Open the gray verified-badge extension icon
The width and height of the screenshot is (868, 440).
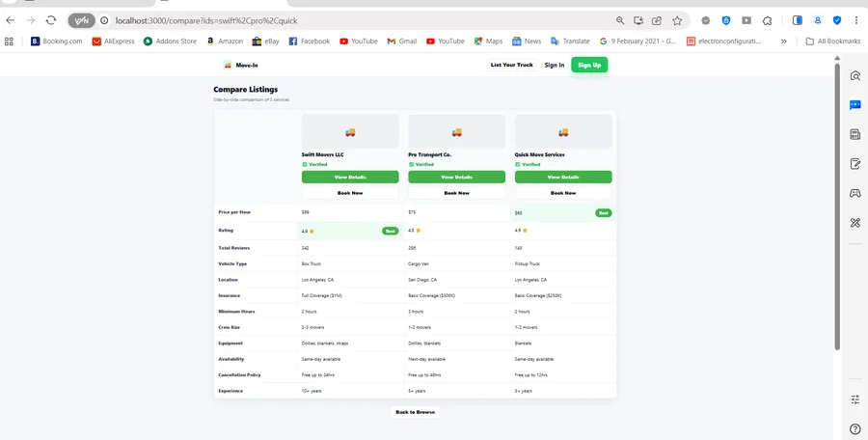(x=705, y=20)
